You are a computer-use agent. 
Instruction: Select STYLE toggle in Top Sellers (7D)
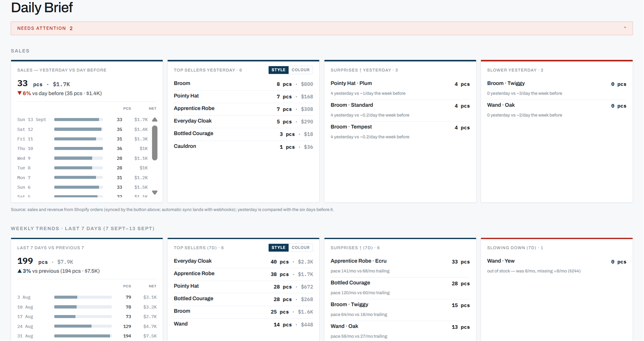click(x=279, y=248)
